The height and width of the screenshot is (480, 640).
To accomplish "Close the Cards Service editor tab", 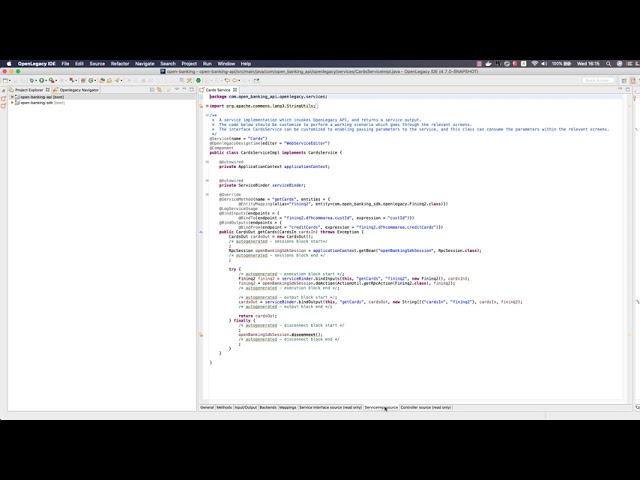I will [x=235, y=90].
